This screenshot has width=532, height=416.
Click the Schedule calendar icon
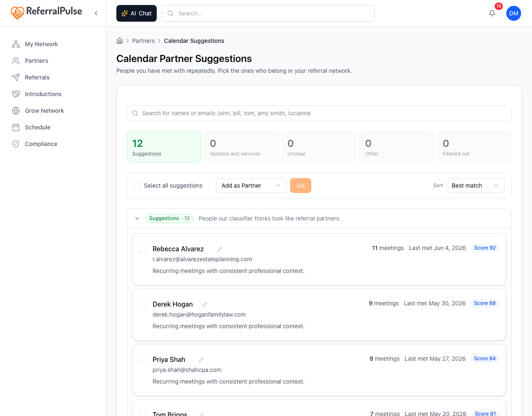16,127
